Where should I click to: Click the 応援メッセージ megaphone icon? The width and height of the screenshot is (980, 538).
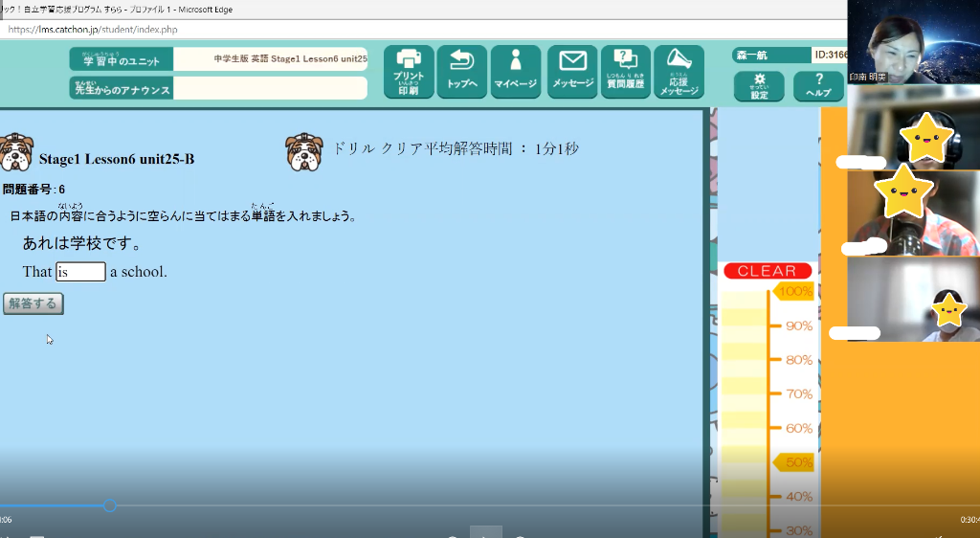point(679,72)
